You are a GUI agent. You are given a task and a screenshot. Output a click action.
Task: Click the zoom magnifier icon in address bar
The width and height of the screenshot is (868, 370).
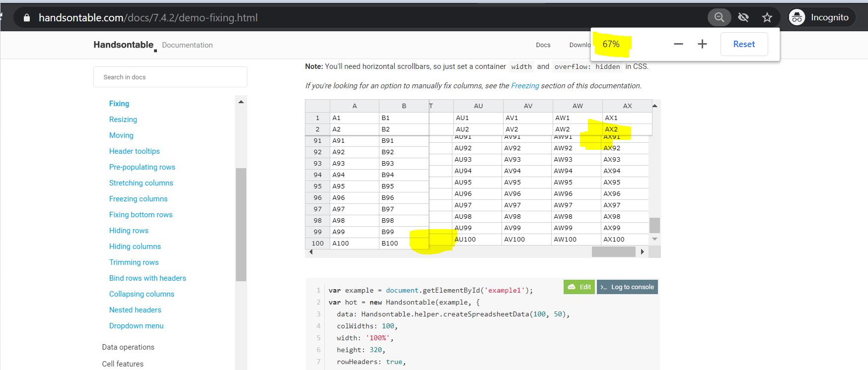click(x=719, y=17)
